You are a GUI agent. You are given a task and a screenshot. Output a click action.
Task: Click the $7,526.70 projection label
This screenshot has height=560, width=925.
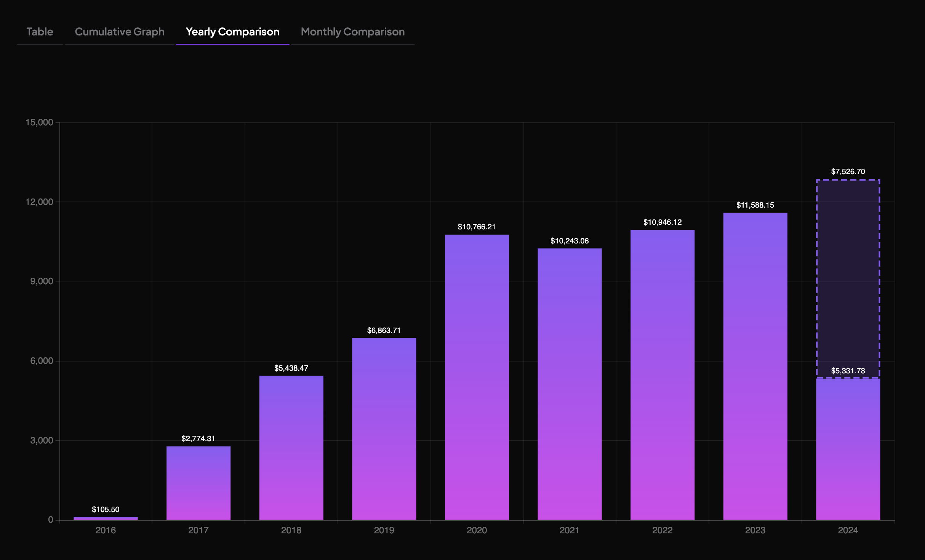point(848,171)
